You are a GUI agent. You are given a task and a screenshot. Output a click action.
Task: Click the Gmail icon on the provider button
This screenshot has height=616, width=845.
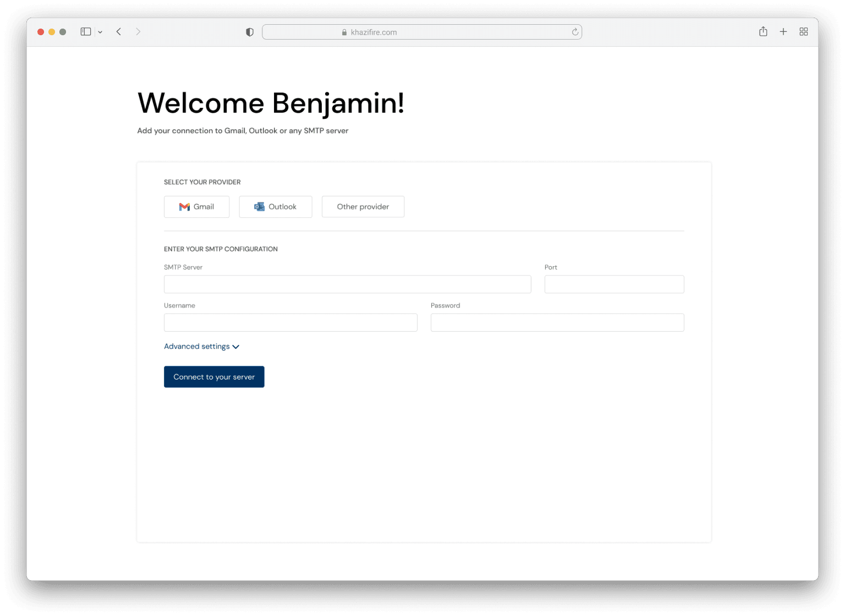click(184, 207)
